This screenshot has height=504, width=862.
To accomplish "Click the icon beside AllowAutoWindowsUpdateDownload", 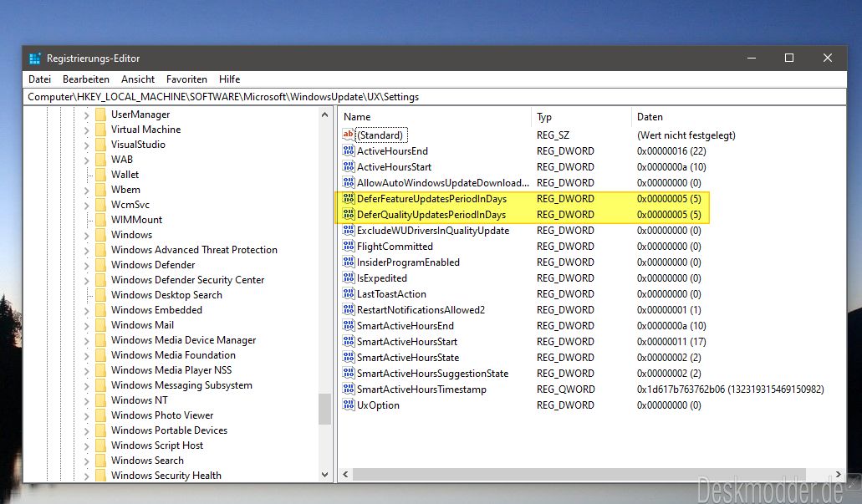I will coord(349,182).
